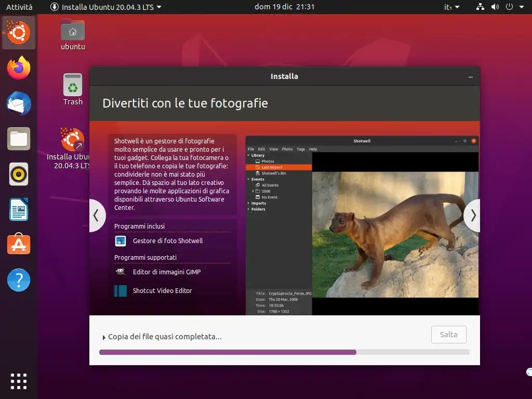The image size is (532, 399).
Task: Click the 'Editor di immagini GIMP' text
Action: click(x=167, y=272)
